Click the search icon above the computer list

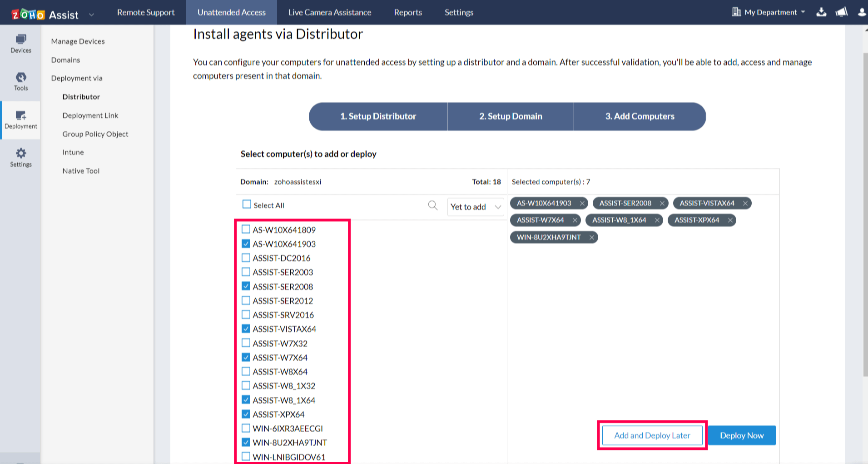point(432,205)
